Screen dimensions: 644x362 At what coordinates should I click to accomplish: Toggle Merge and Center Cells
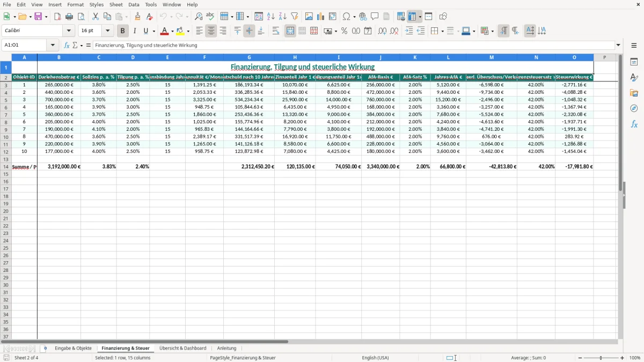pyautogui.click(x=290, y=31)
